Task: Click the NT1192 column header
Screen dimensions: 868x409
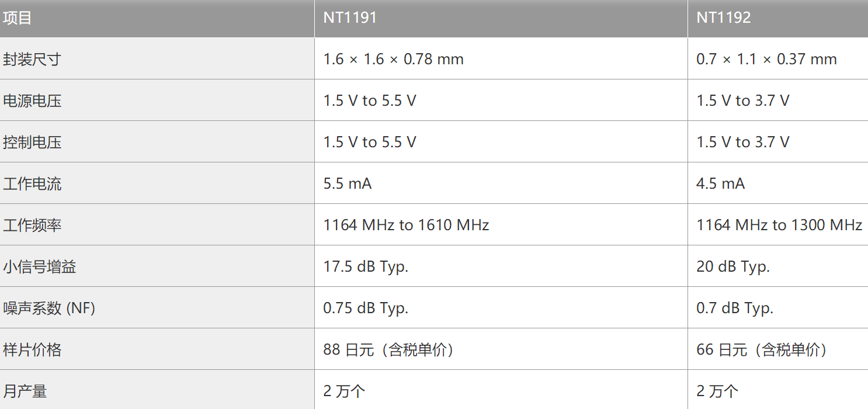Action: (723, 18)
